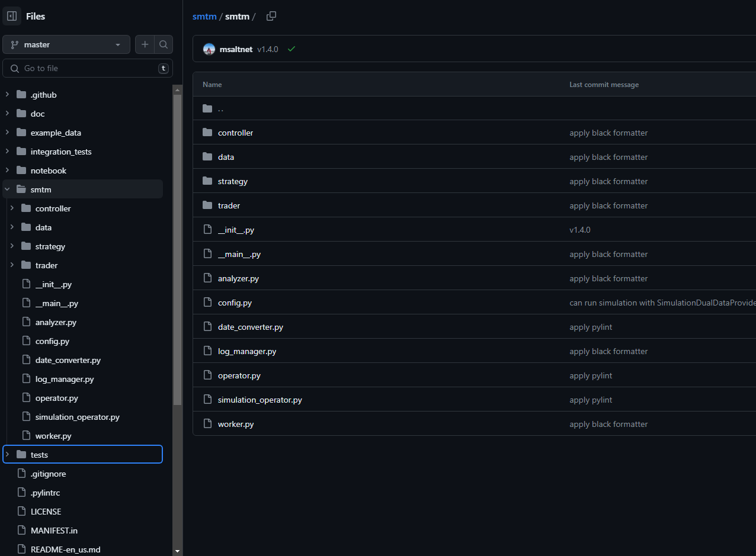Collapse the Files side panel icon
Screen dimensions: 756x556
(x=12, y=16)
